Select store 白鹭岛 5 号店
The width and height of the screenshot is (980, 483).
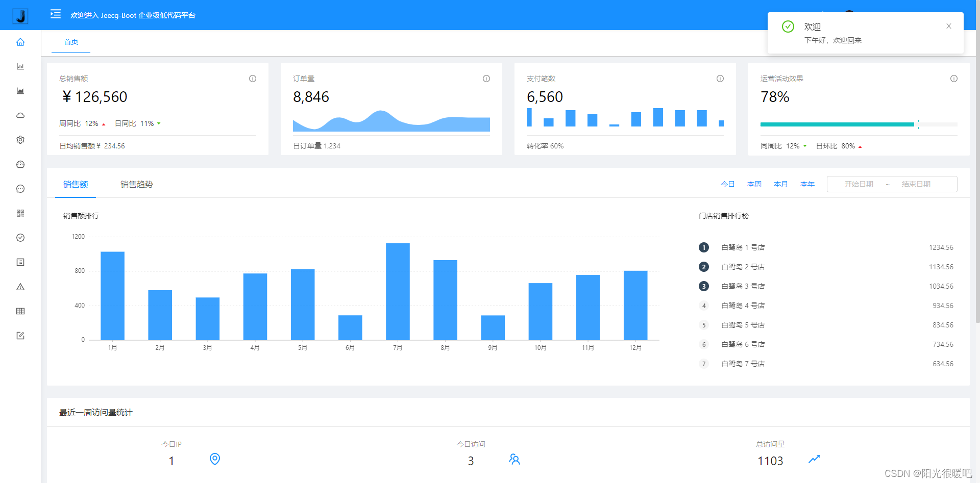[x=743, y=325]
